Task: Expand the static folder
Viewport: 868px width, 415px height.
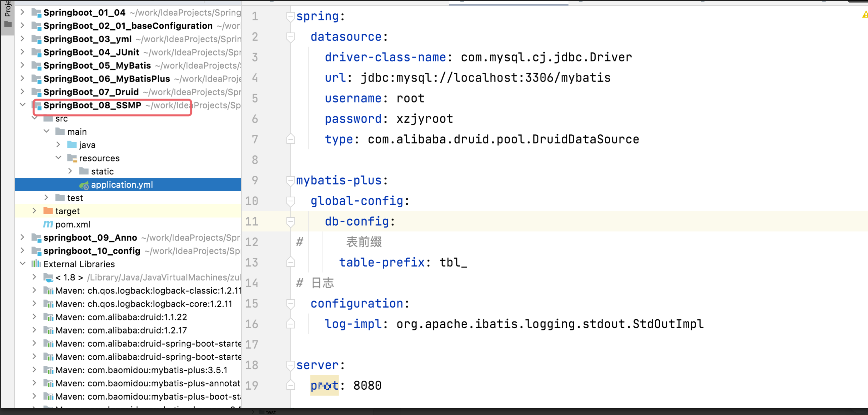Action: (70, 171)
